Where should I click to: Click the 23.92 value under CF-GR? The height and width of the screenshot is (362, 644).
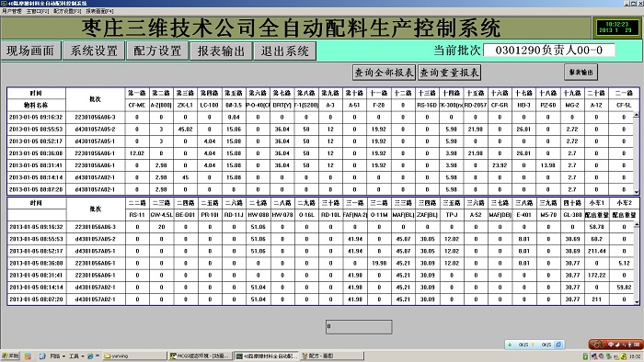(x=500, y=165)
